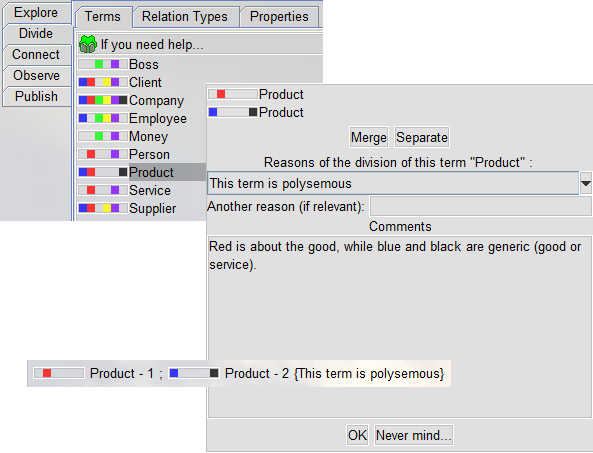Click the Product - 1 label
The width and height of the screenshot is (593, 453).
pos(122,374)
